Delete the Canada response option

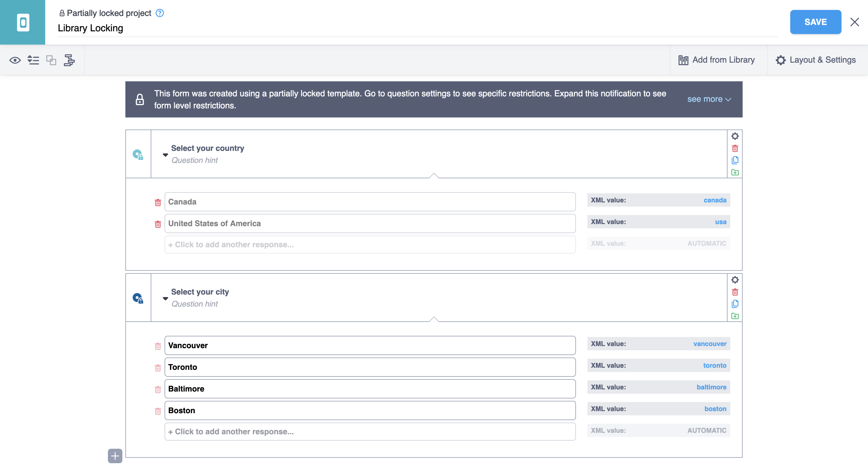pyautogui.click(x=158, y=202)
